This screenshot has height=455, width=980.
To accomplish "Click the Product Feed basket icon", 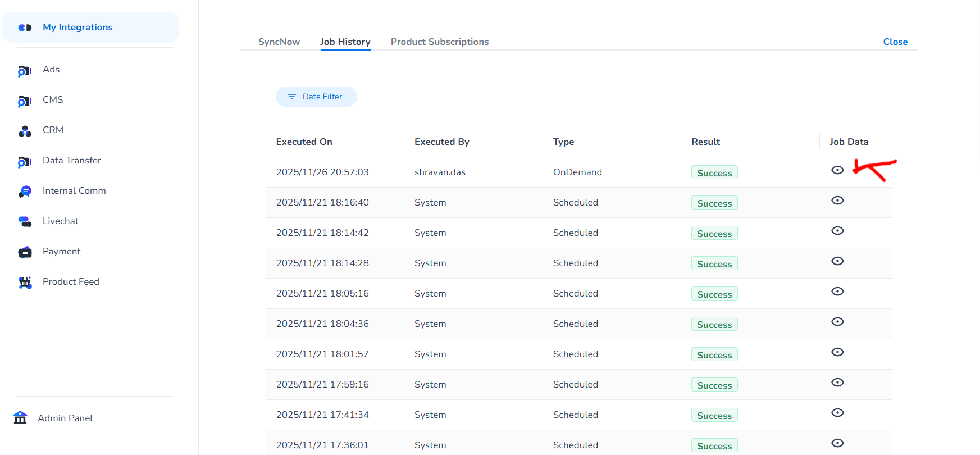I will 25,283.
